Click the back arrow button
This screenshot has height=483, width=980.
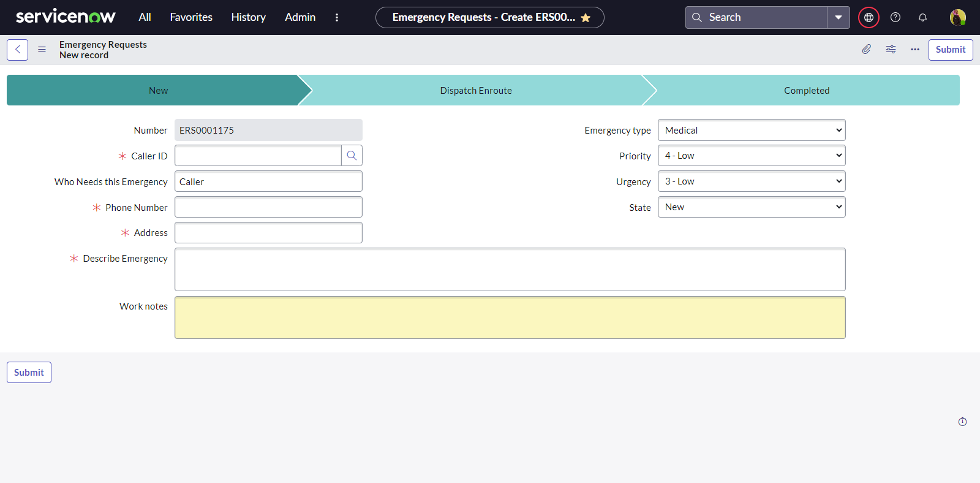[17, 50]
